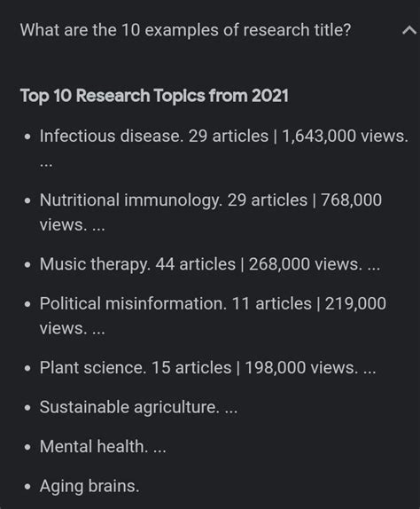Image resolution: width=420 pixels, height=509 pixels.
Task: Click the question 'What are the 10 examples of research title?'
Action: (185, 30)
